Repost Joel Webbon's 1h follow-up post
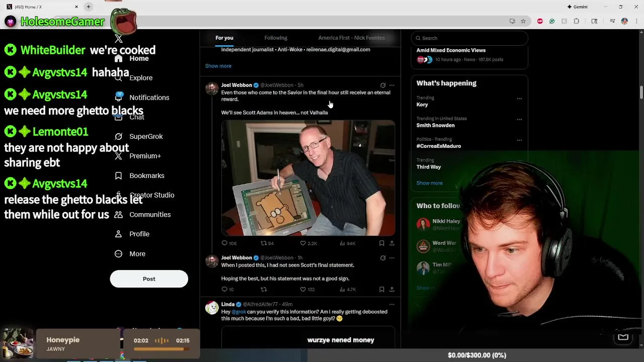This screenshot has height=362, width=644. tap(264, 290)
